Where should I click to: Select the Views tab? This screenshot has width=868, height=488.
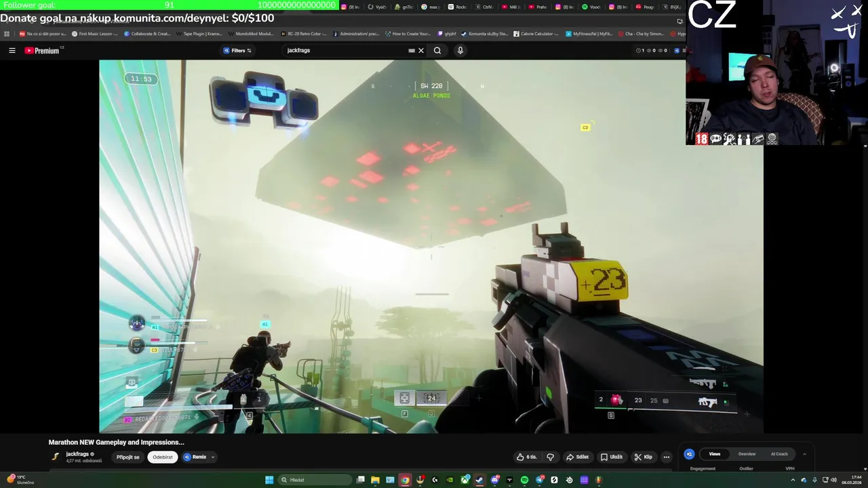point(715,454)
